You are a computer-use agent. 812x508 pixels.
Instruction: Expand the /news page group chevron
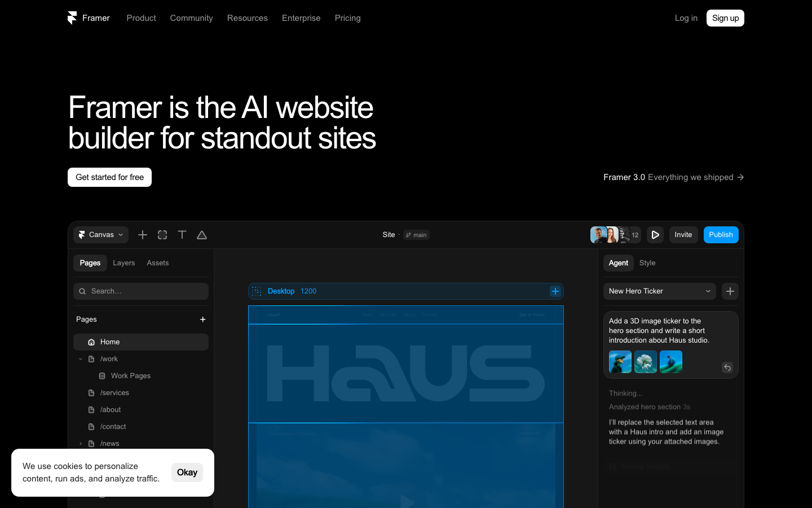pos(81,444)
